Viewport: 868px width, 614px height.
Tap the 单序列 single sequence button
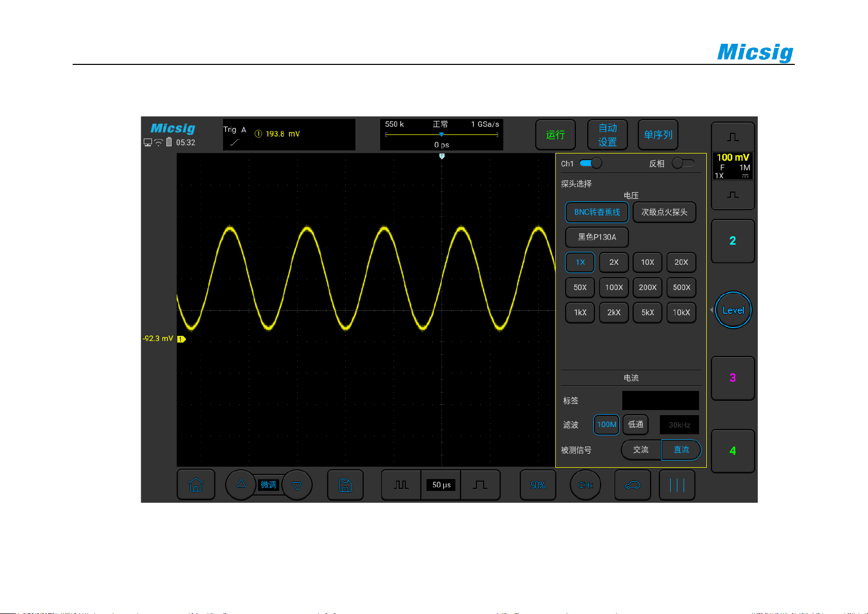pyautogui.click(x=658, y=134)
